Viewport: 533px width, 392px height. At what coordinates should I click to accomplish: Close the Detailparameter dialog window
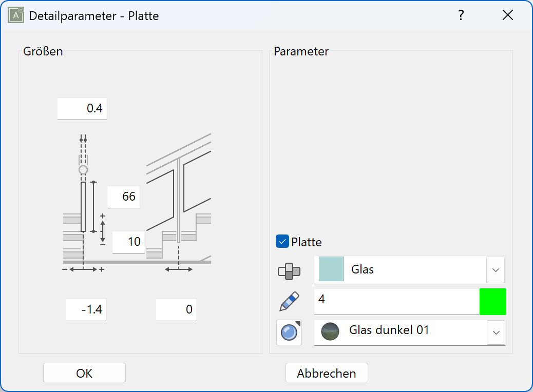[507, 15]
